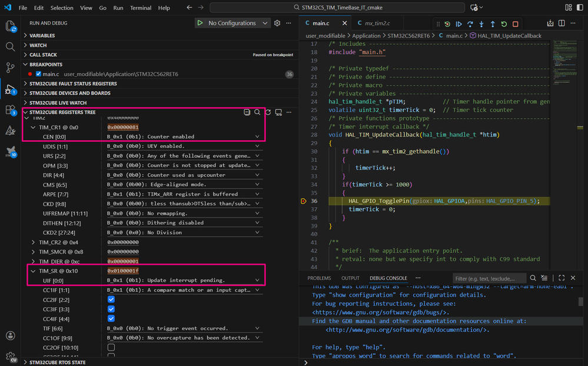Open the Run and Debug view icon
This screenshot has width=588, height=366.
(10, 89)
